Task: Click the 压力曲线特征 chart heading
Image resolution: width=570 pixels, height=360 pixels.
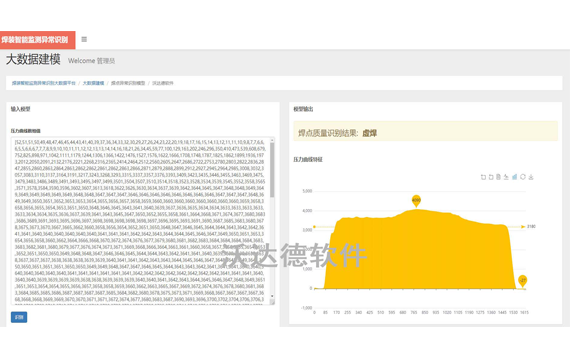Action: 308,160
